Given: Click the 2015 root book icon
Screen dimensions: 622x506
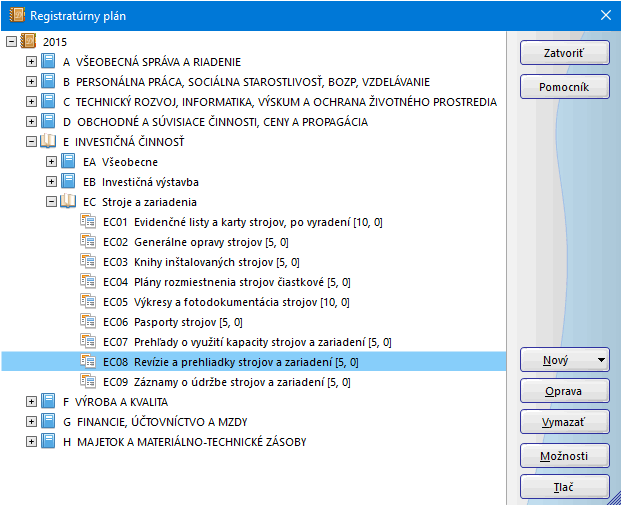Looking at the screenshot, I should click(x=28, y=42).
